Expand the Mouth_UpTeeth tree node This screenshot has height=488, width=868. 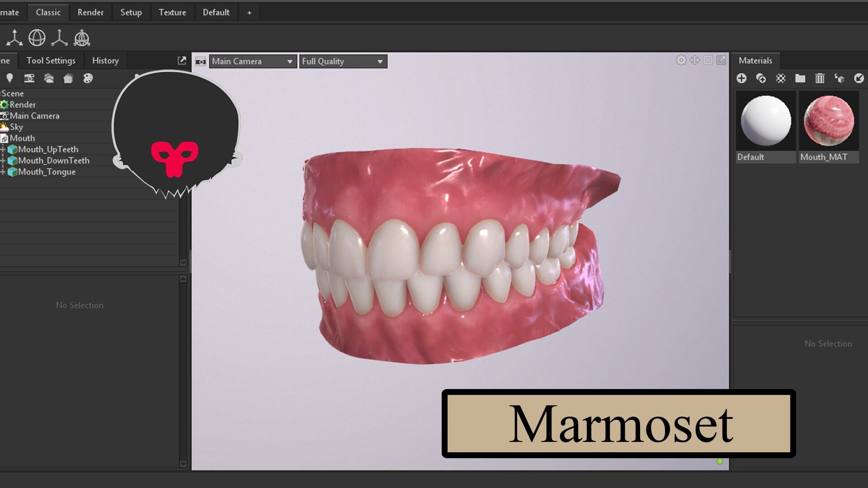3,150
